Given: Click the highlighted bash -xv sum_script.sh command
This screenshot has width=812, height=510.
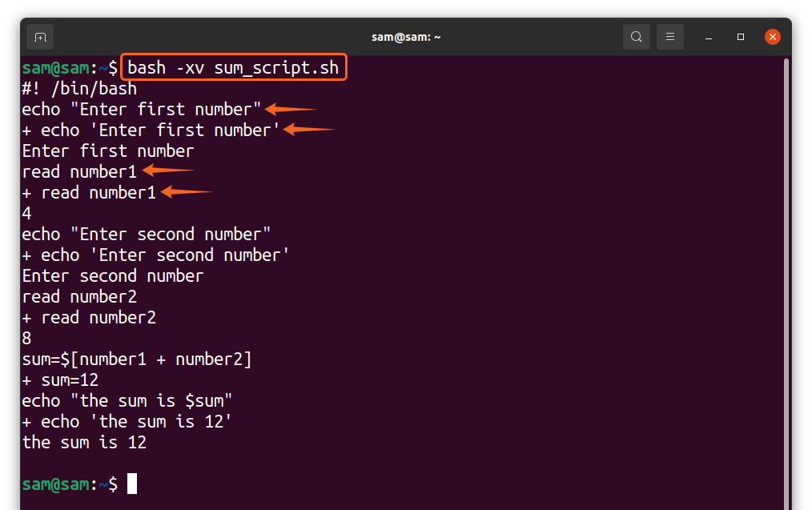Looking at the screenshot, I should (x=233, y=68).
